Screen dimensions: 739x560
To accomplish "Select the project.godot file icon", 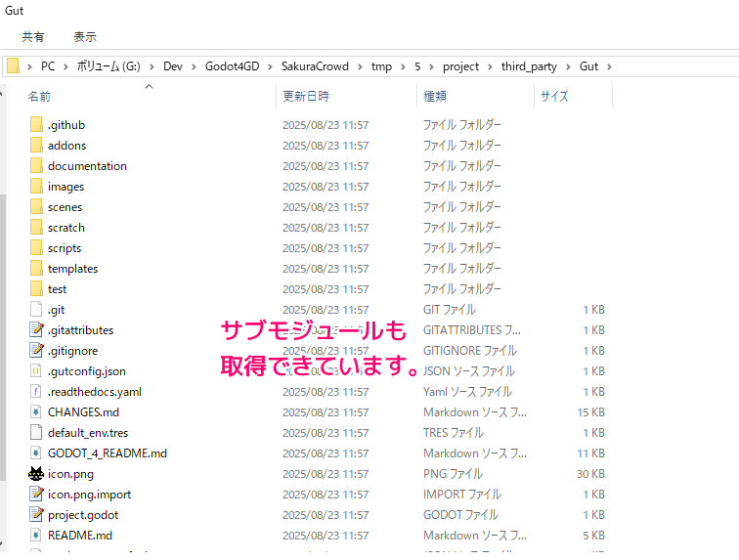I will click(x=36, y=515).
